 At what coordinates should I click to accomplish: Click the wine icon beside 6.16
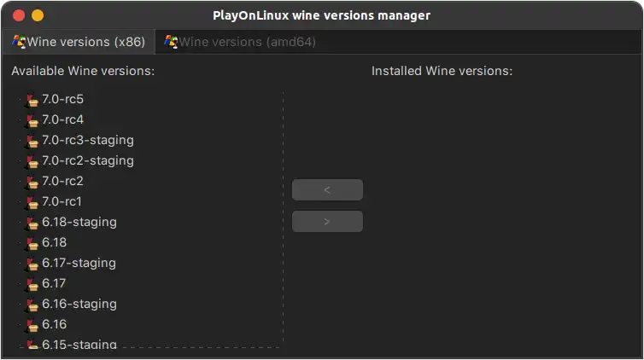(32, 326)
